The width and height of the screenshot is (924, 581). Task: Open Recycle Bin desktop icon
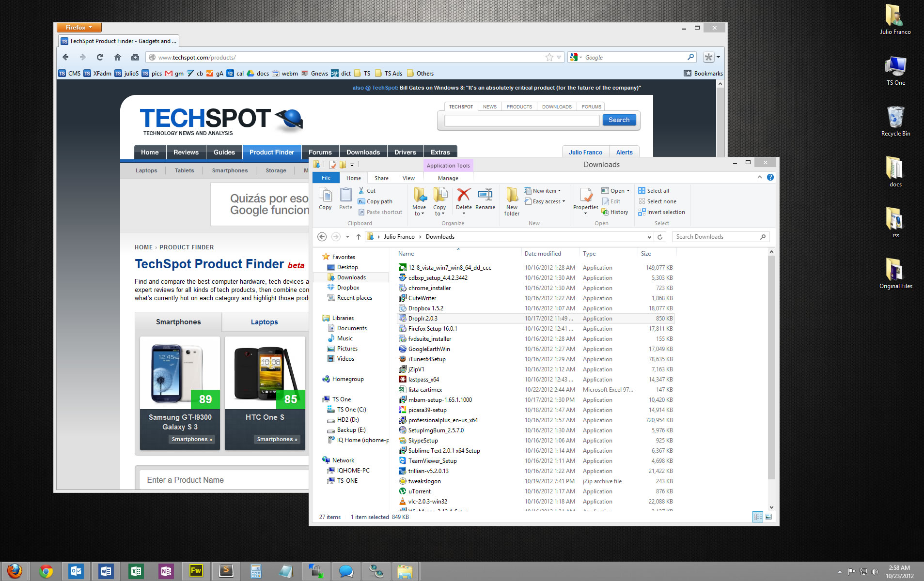895,121
